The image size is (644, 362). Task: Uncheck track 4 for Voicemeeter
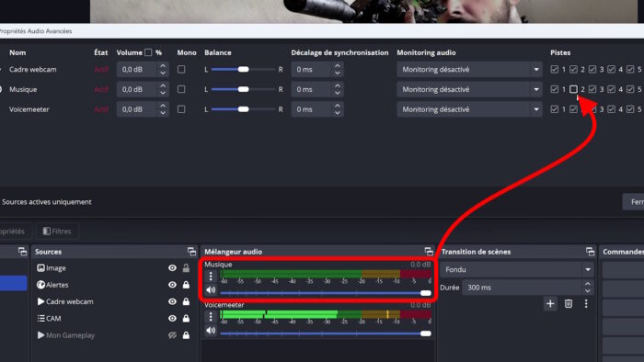click(611, 109)
